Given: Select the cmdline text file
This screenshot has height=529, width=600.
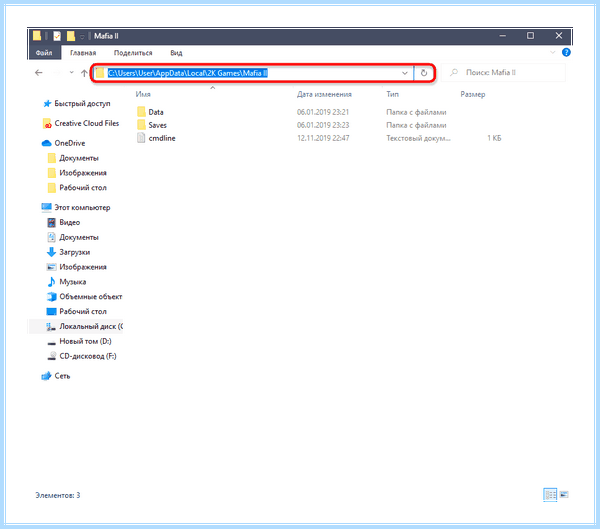Looking at the screenshot, I should tap(162, 138).
